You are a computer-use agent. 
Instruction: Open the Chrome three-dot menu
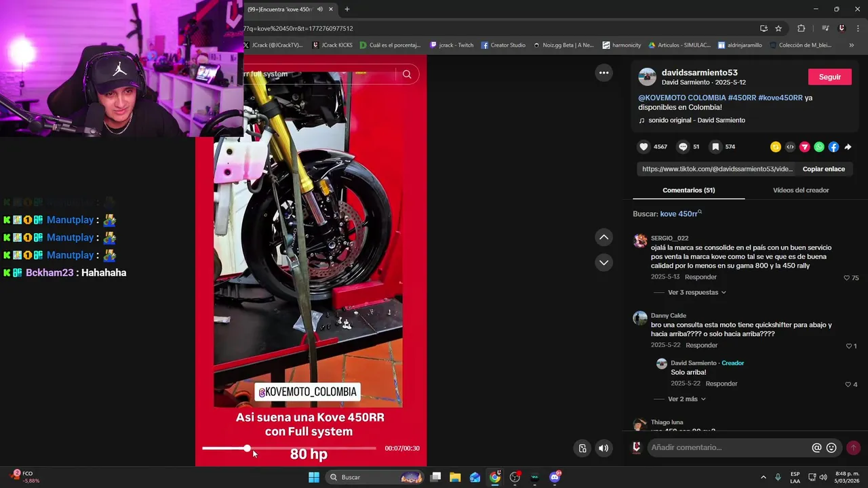[x=859, y=28]
